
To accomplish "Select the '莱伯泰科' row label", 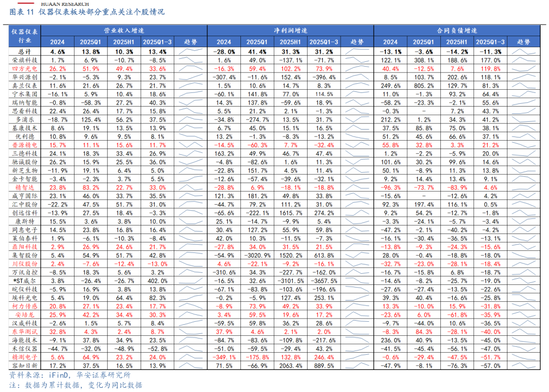I will (25, 238).
